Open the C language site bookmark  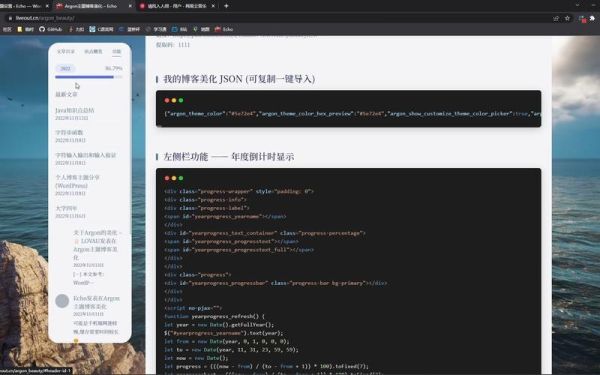pyautogui.click(x=101, y=29)
